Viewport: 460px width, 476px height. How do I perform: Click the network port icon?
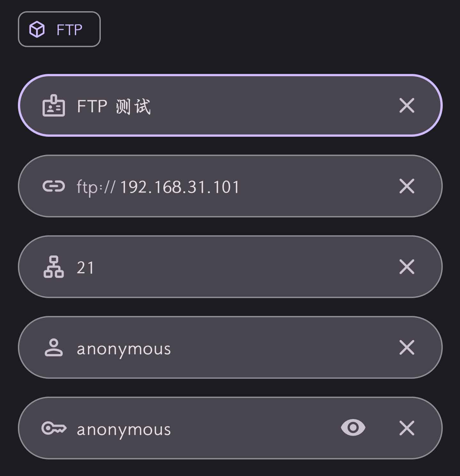[54, 267]
